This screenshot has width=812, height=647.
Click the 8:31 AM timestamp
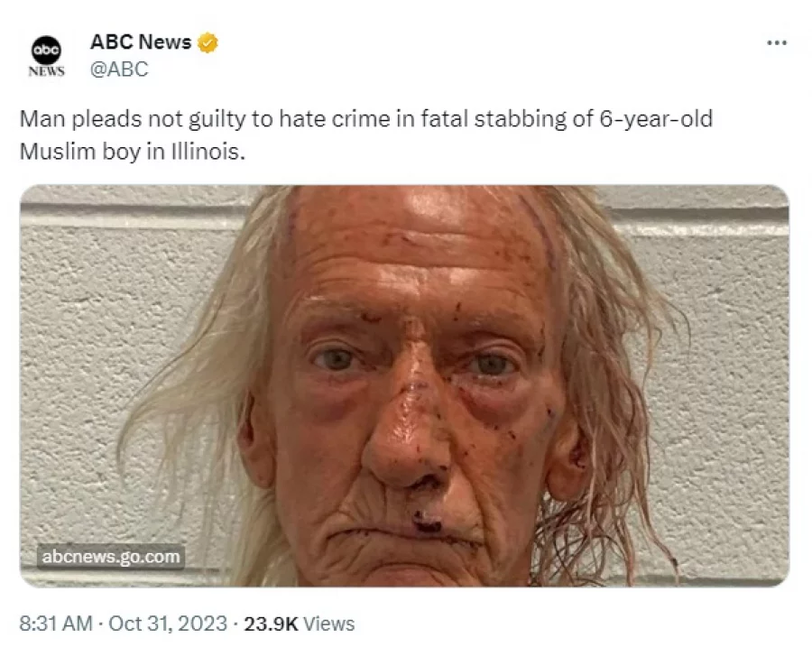56,624
